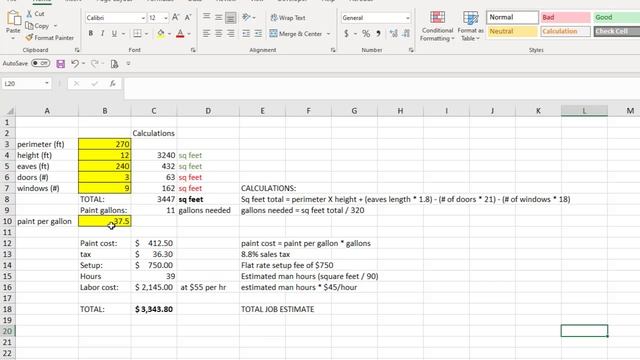Decrease font size with the small A icon

(188, 18)
